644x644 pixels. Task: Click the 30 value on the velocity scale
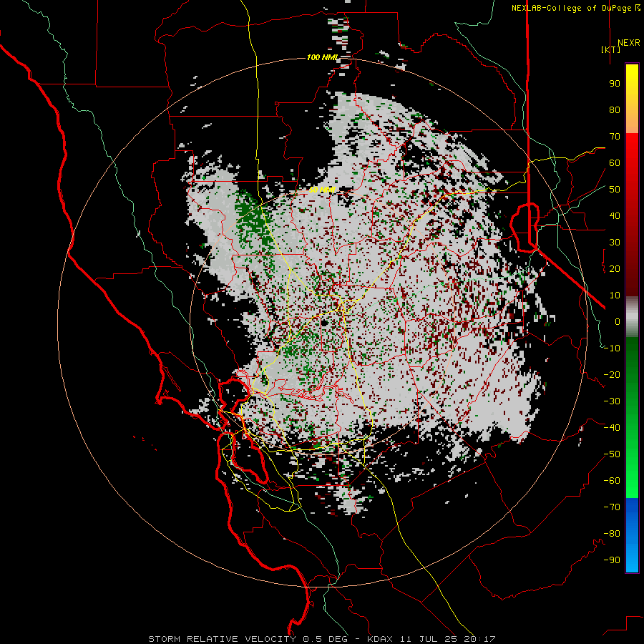[x=615, y=243]
